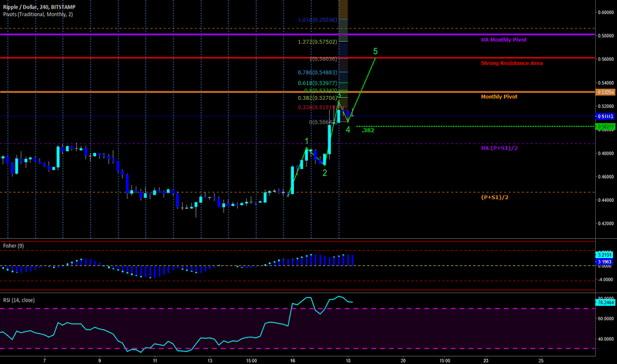The width and height of the screenshot is (617, 364).
Task: Click the RSI (14, close) indicator label
Action: pyautogui.click(x=19, y=300)
